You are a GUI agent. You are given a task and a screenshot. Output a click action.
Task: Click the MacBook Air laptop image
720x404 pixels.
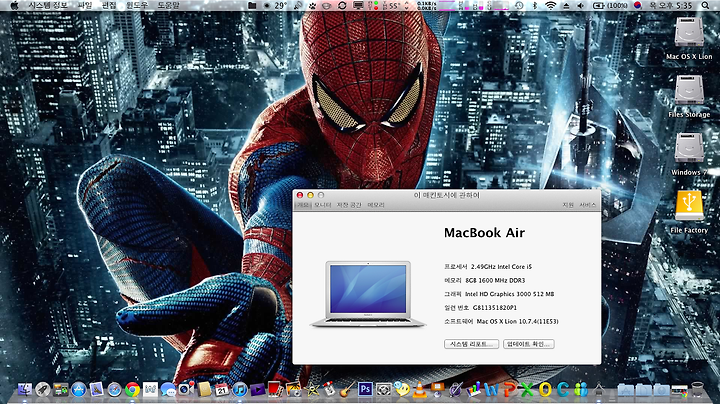[x=368, y=294]
